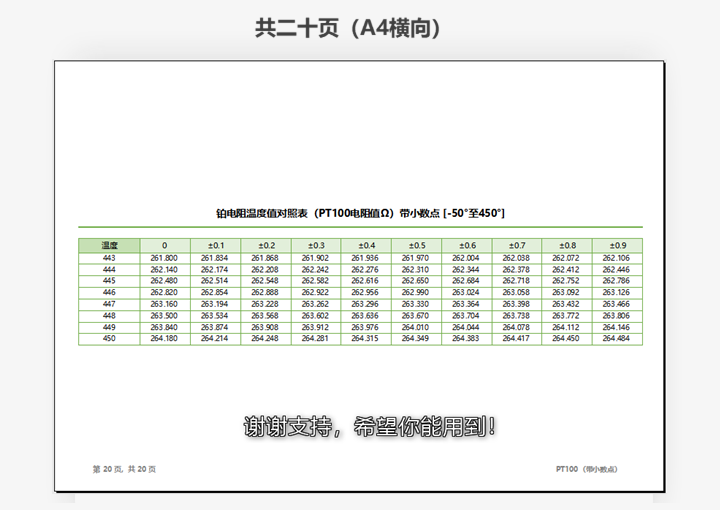
Task: Click the caption 谢谢支持，希望你能用到!
Action: click(370, 427)
